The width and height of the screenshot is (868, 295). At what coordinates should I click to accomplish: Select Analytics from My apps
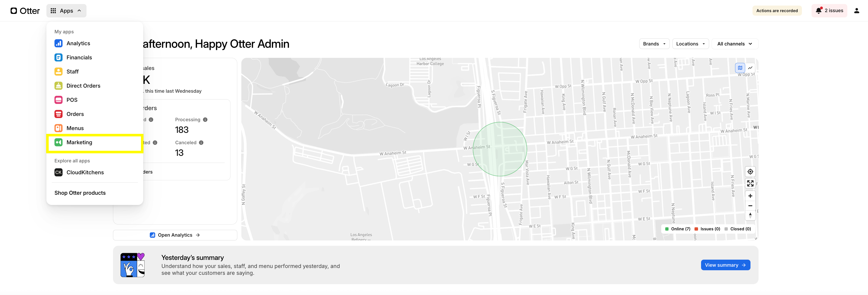95,43
